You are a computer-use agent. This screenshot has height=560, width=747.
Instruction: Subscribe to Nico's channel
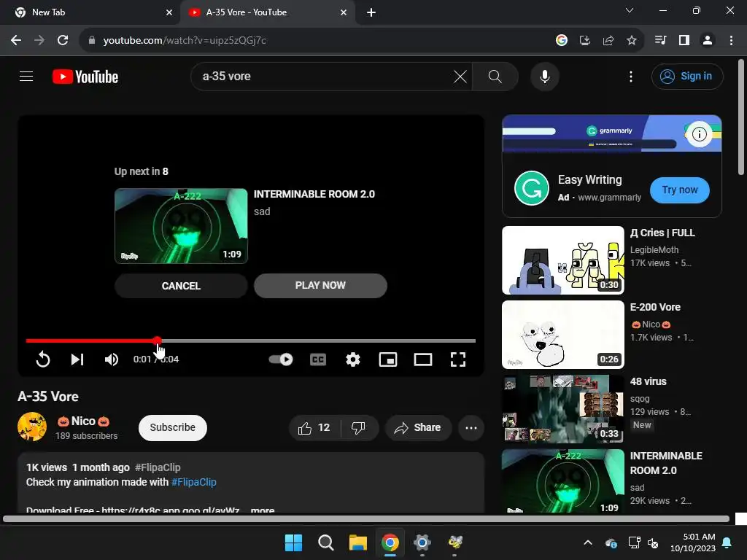coord(172,427)
